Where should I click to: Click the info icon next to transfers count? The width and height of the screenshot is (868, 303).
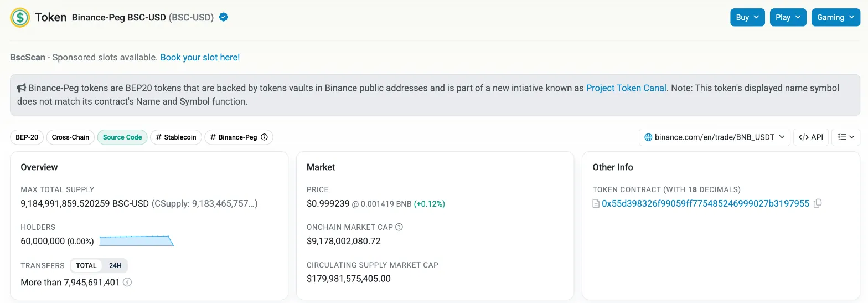click(127, 282)
